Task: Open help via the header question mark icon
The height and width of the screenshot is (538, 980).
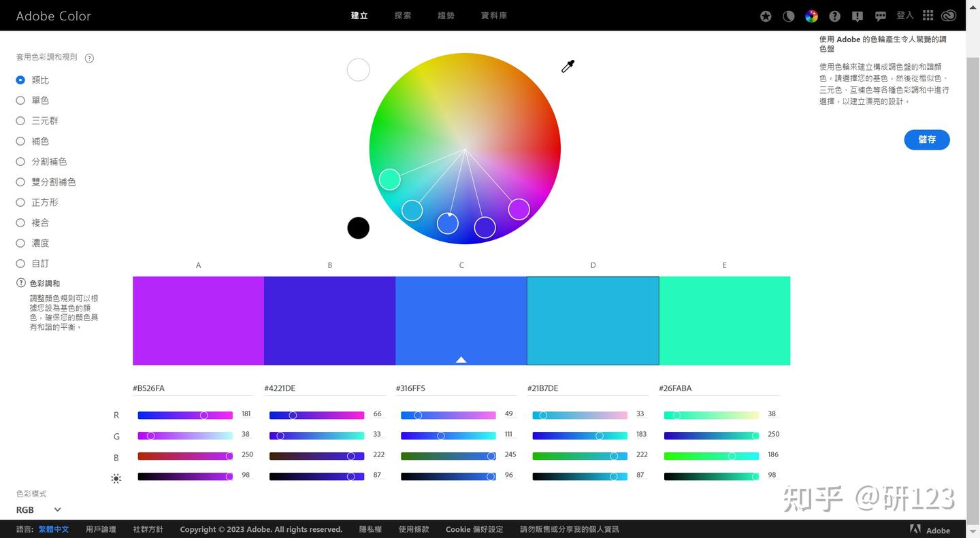Action: click(x=834, y=16)
